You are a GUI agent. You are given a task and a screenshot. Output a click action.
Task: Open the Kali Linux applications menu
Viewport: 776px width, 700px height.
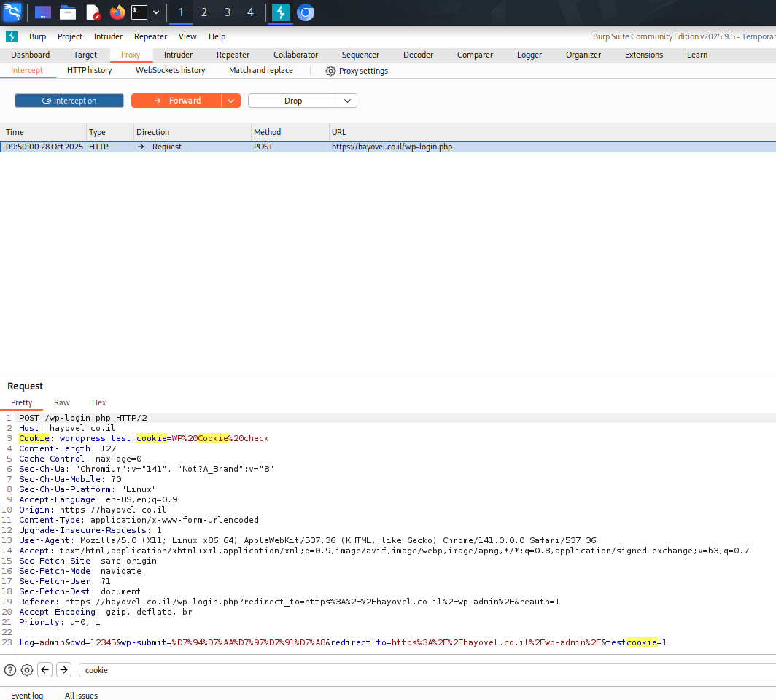[x=12, y=12]
